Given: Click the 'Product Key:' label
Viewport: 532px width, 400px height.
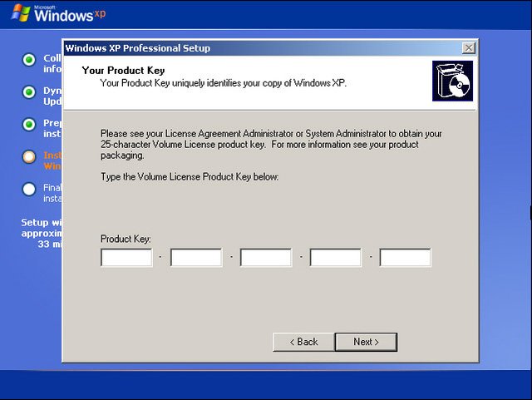Looking at the screenshot, I should click(x=126, y=239).
